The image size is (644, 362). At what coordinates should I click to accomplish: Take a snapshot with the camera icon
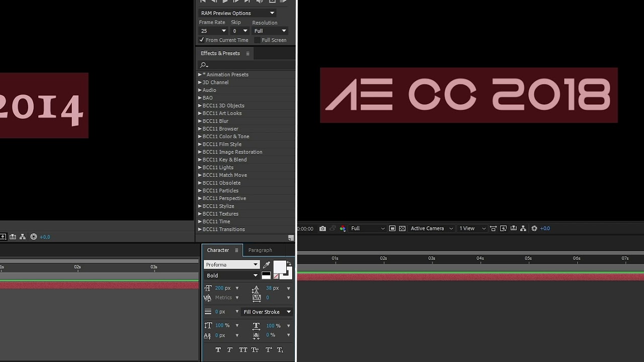(323, 228)
